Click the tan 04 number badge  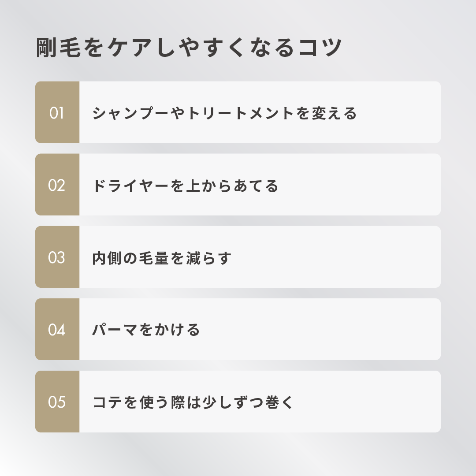tap(57, 329)
